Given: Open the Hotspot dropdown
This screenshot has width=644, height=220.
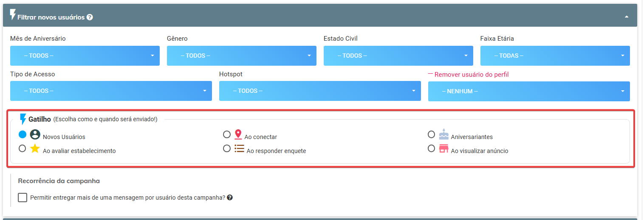Looking at the screenshot, I should 320,91.
